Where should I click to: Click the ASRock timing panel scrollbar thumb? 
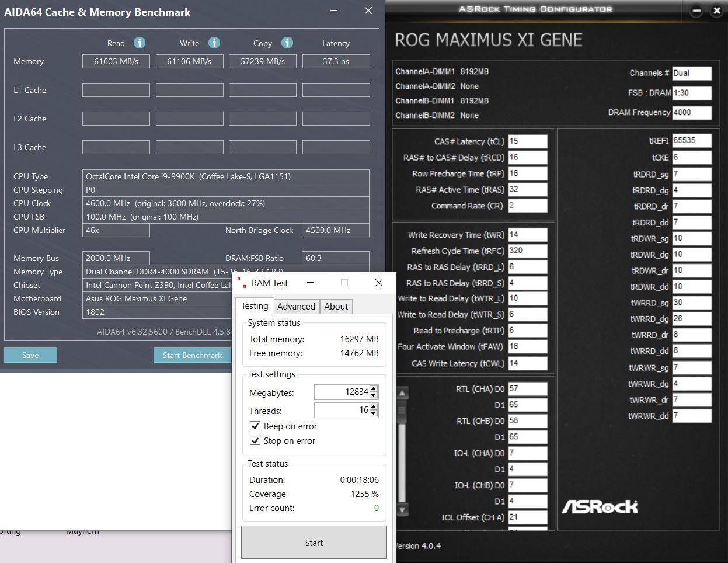point(402,410)
